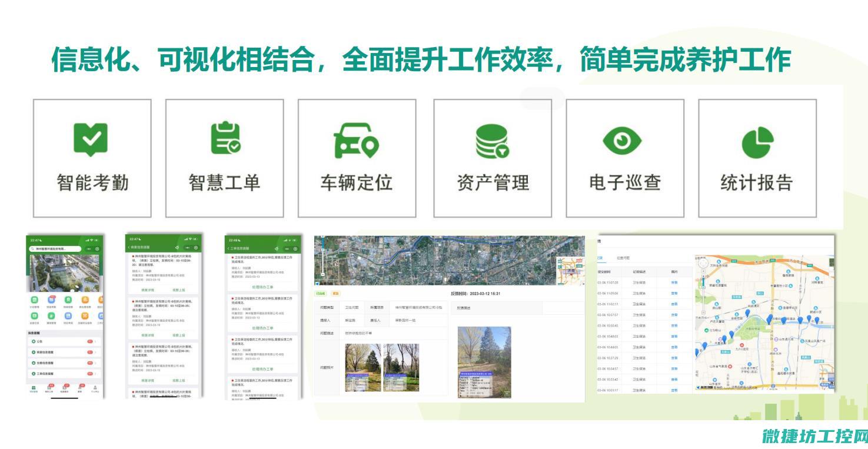Go back via the chevron beside 病害信息提醒 title

[129, 247]
